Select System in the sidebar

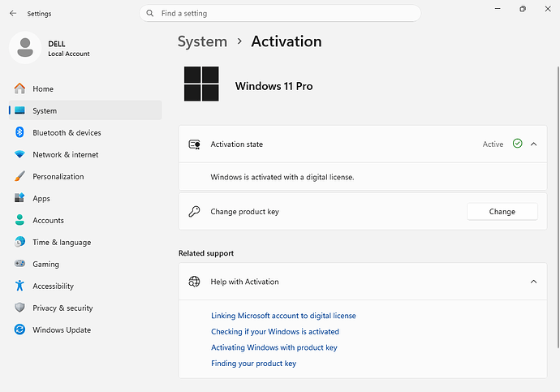pos(85,110)
